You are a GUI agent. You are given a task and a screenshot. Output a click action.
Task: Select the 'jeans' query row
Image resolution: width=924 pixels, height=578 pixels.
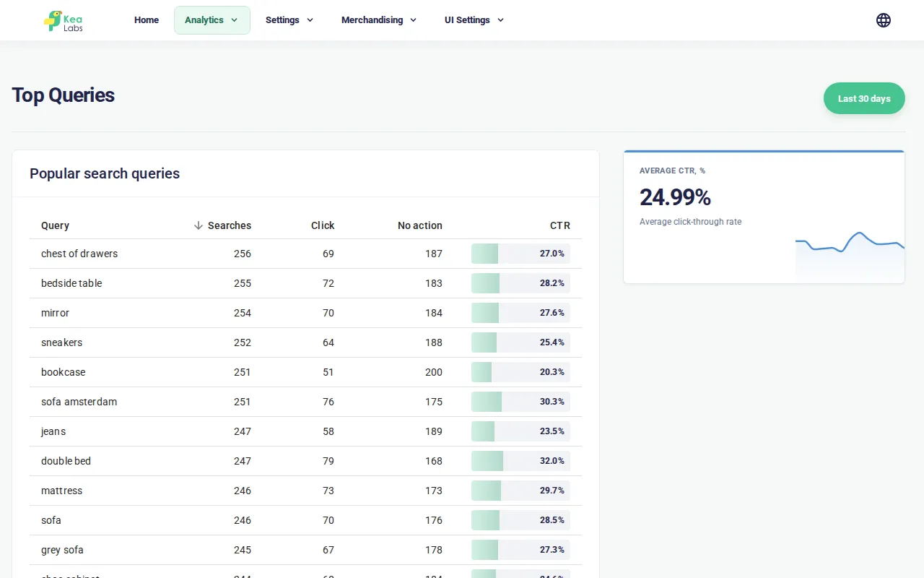305,431
